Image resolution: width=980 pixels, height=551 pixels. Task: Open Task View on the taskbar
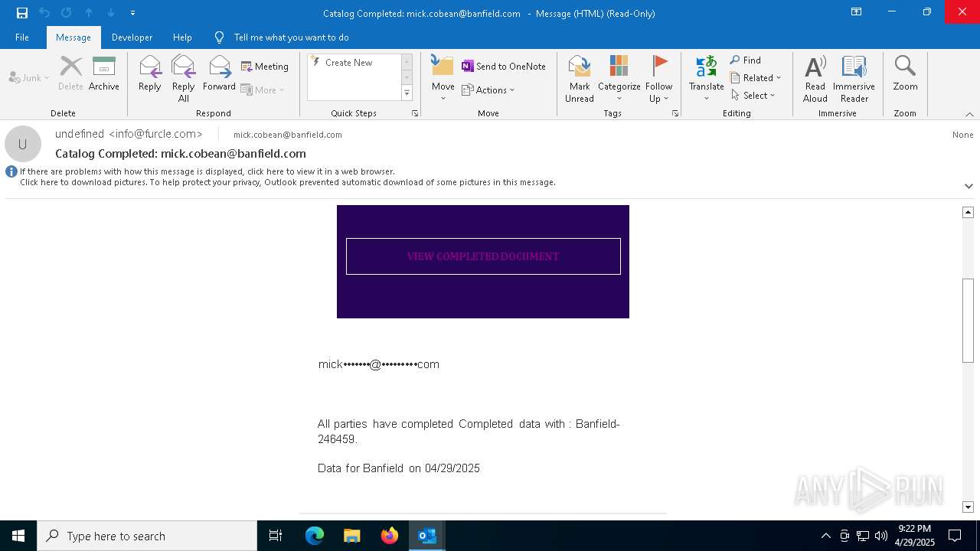(276, 536)
